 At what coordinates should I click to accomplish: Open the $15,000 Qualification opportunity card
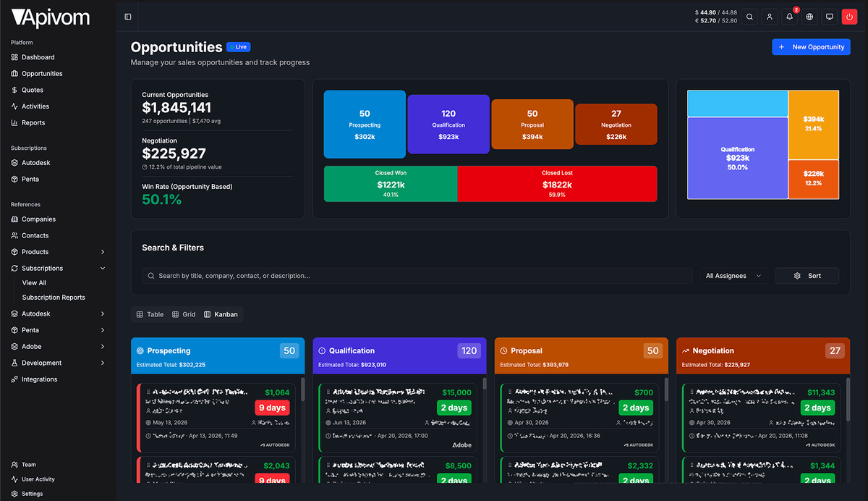coord(397,418)
